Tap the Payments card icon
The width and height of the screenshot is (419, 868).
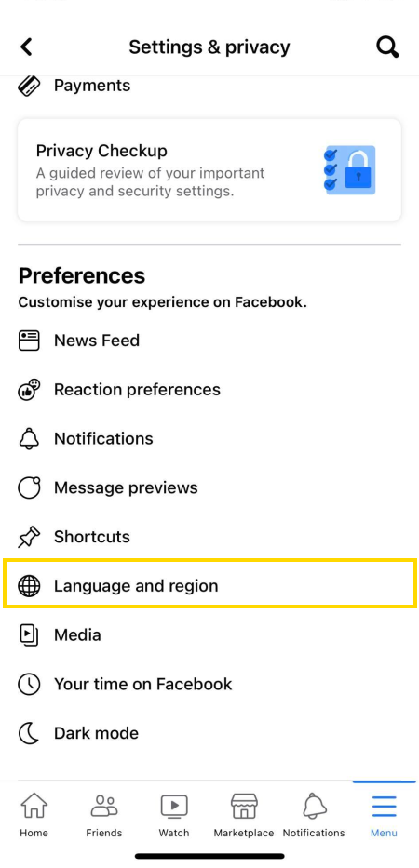29,86
